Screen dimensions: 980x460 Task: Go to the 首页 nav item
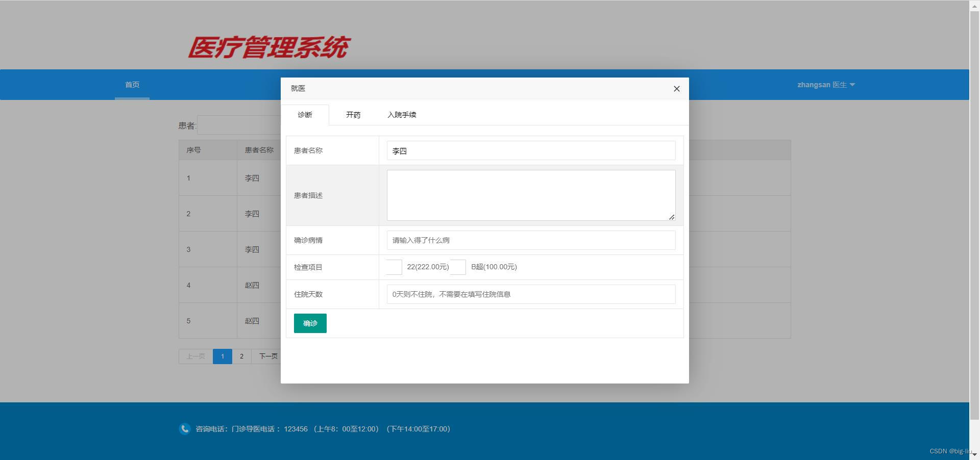click(132, 85)
